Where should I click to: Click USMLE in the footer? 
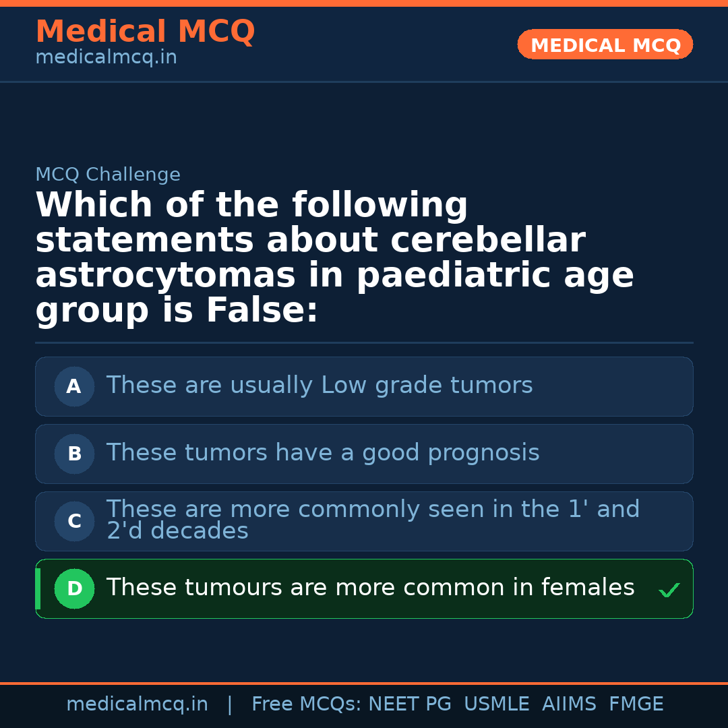496,704
